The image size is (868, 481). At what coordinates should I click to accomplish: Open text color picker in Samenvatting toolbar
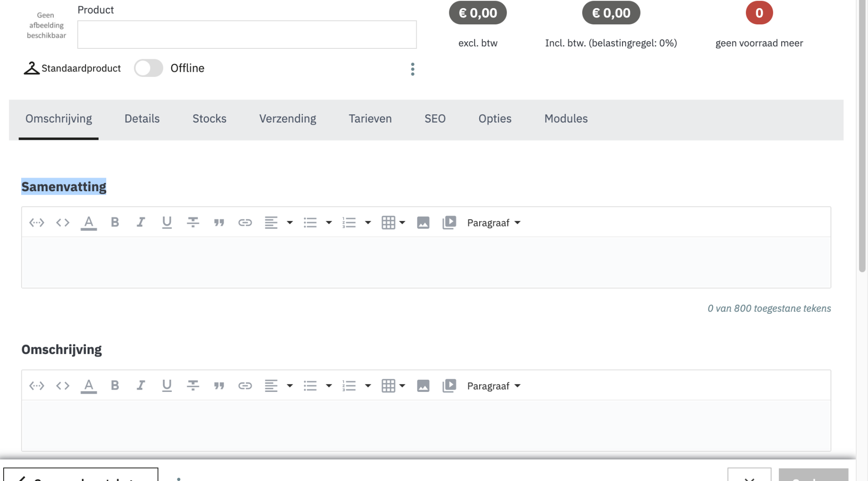pos(89,222)
